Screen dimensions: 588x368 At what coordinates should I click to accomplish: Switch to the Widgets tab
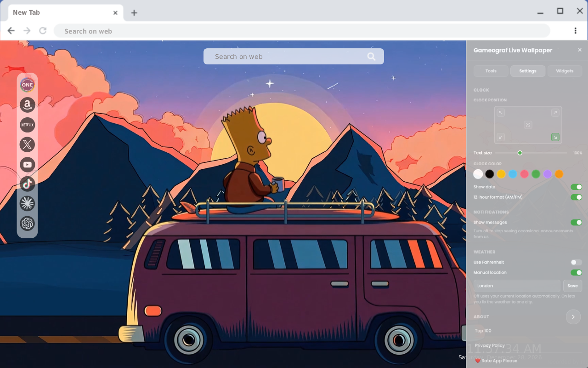click(565, 71)
